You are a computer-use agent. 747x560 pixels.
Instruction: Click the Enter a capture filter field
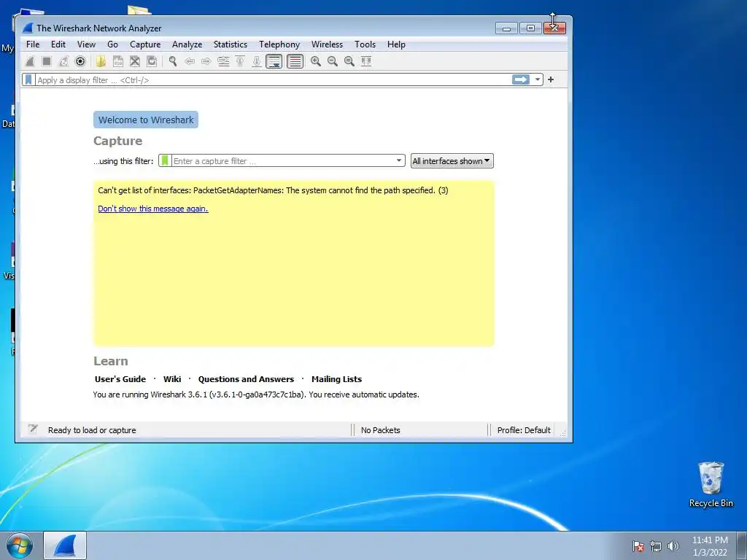tap(284, 161)
